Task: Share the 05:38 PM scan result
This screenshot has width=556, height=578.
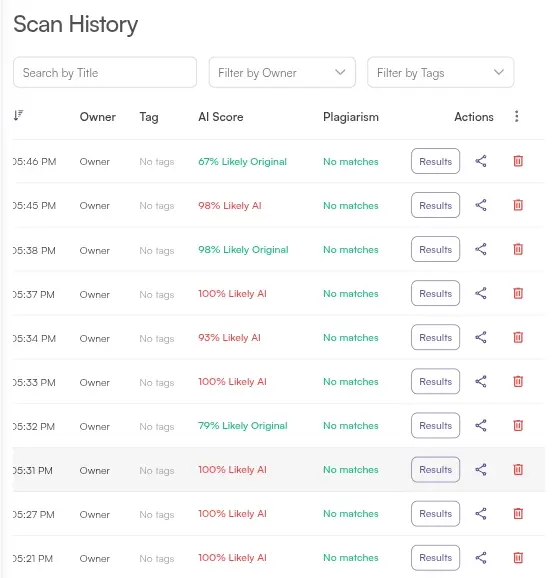Action: tap(481, 249)
